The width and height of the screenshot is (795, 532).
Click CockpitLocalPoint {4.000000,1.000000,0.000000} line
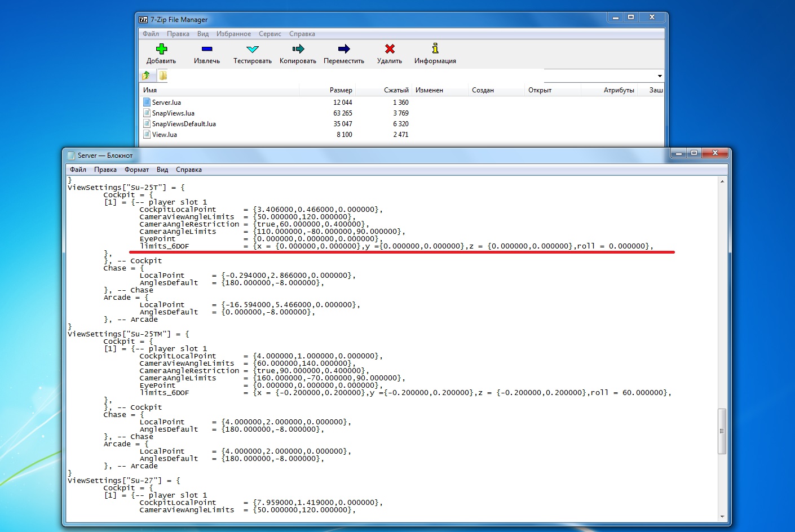click(261, 356)
